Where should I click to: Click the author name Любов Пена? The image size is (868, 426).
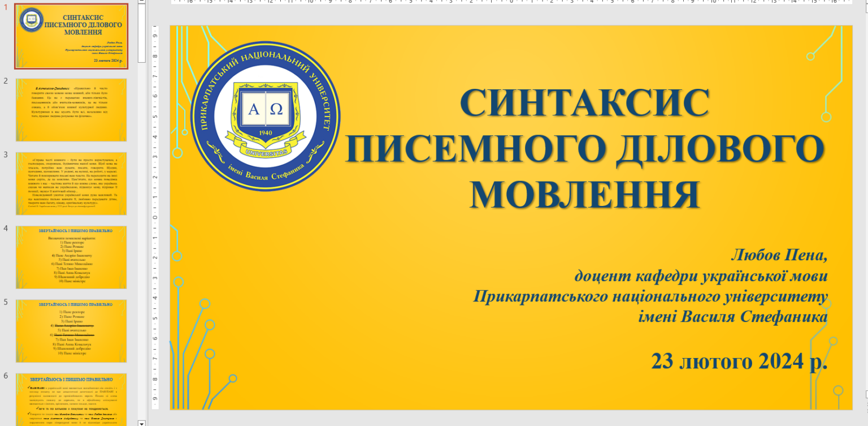[779, 255]
